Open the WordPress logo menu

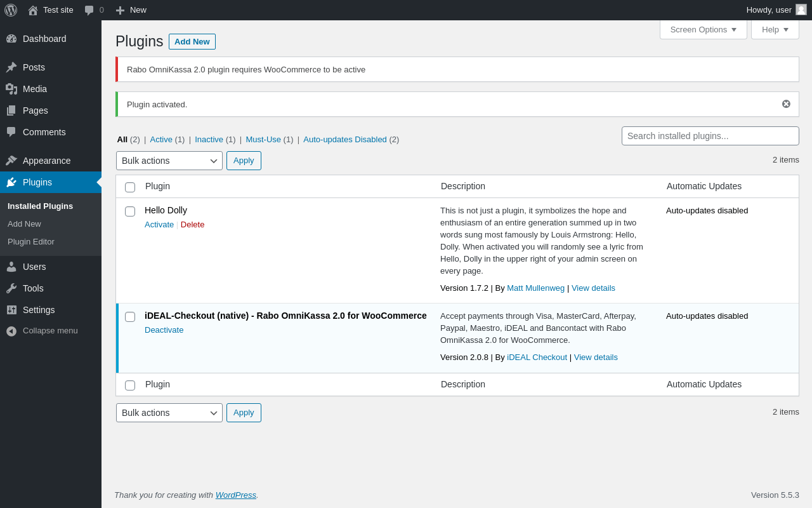pyautogui.click(x=11, y=10)
